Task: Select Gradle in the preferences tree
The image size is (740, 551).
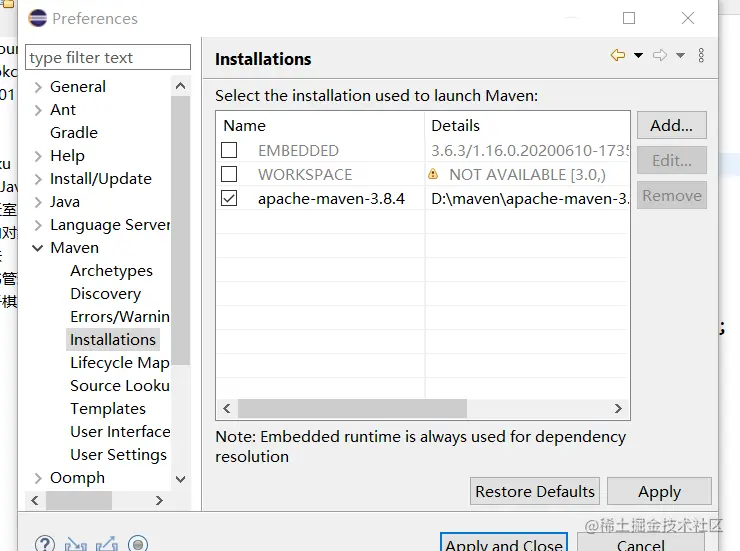Action: [74, 133]
